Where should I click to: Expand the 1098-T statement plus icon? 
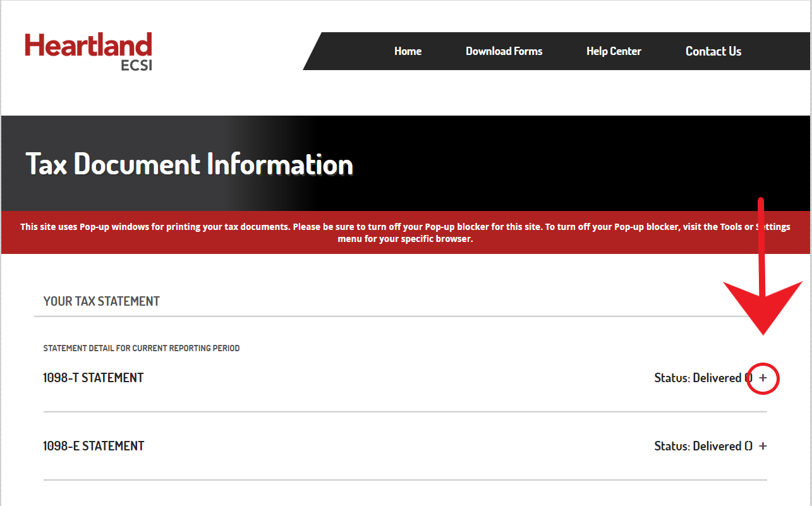(x=763, y=378)
